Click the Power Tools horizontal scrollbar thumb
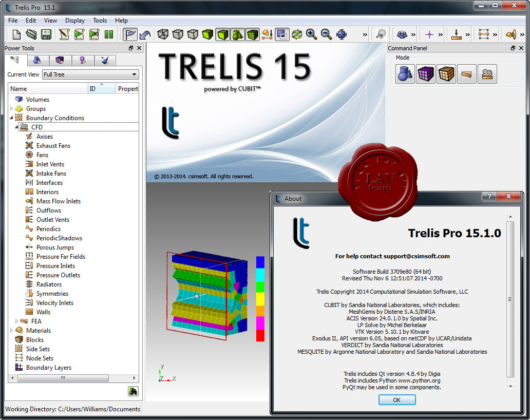The width and height of the screenshot is (530, 420). [x=63, y=378]
